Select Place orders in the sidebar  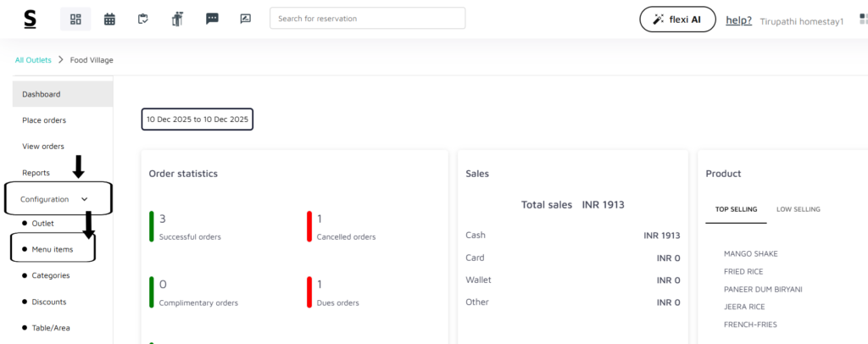click(x=44, y=120)
